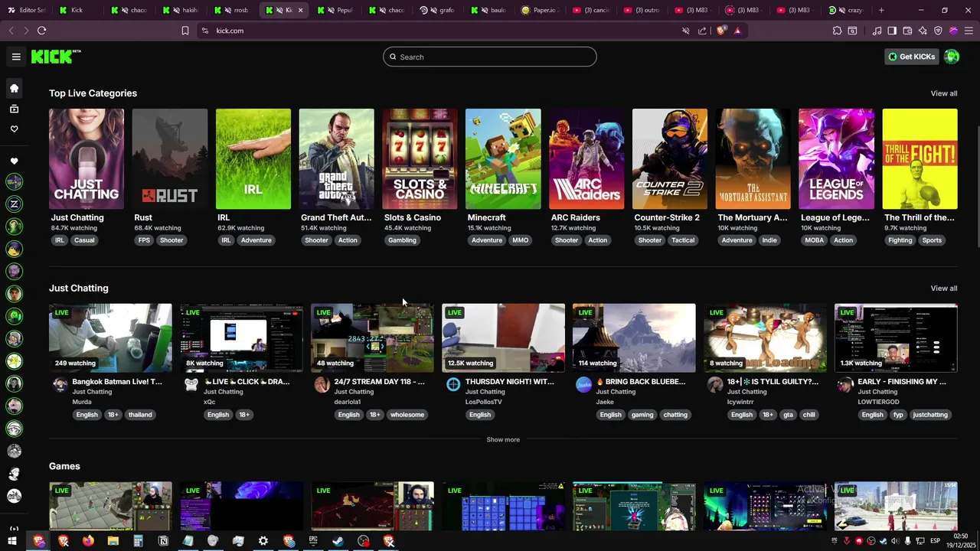Viewport: 980px width, 551px height.
Task: Open the Minecraft category card
Action: coord(503,159)
